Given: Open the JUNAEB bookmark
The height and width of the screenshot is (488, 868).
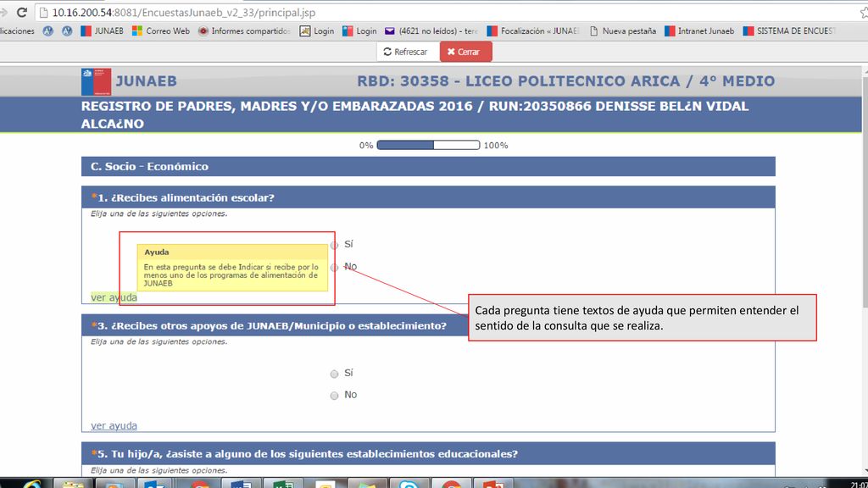Looking at the screenshot, I should pos(103,31).
